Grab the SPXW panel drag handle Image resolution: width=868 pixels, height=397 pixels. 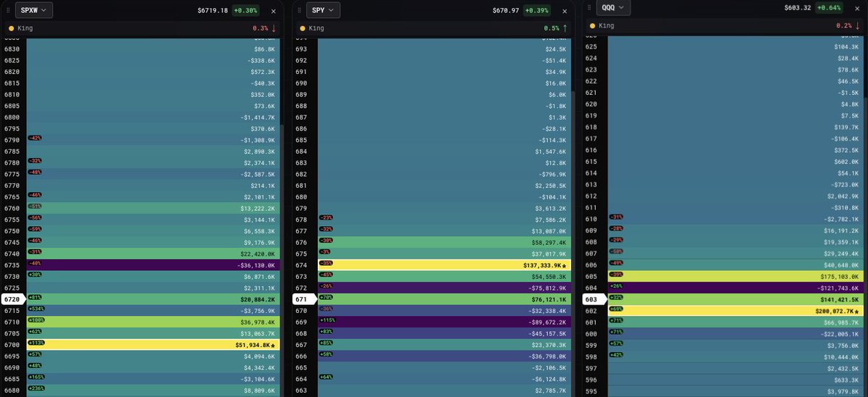(8, 10)
